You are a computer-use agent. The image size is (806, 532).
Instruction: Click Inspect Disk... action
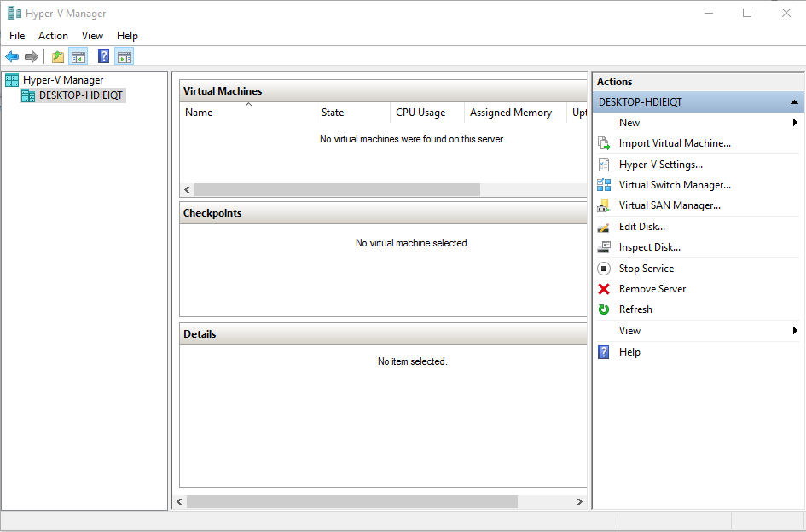pyautogui.click(x=650, y=247)
